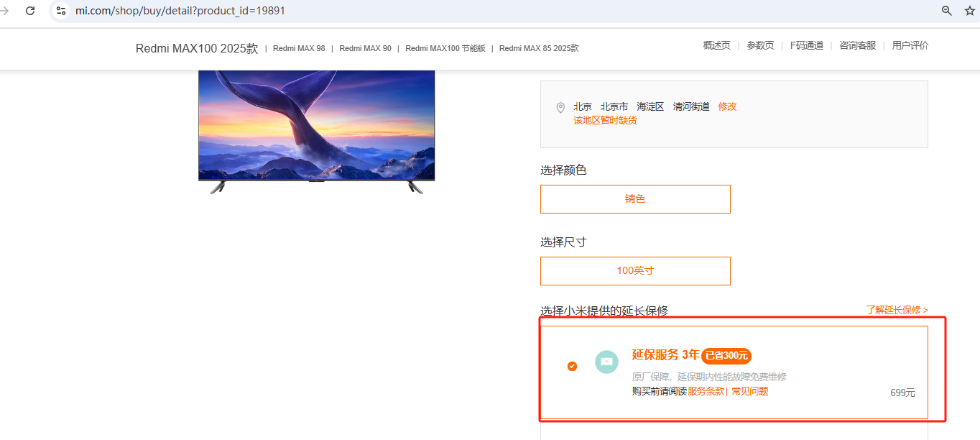Switch to the 概述页 tab
This screenshot has height=440, width=980.
click(716, 45)
